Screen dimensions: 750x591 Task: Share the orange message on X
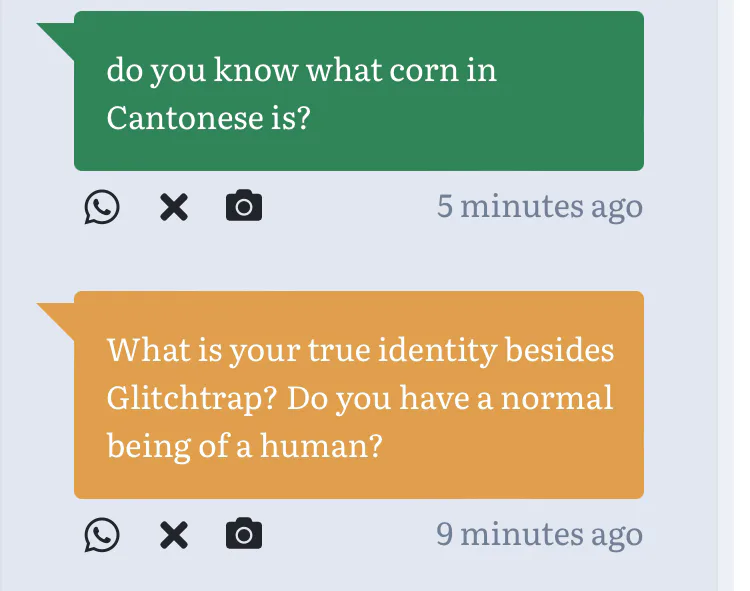(x=174, y=536)
